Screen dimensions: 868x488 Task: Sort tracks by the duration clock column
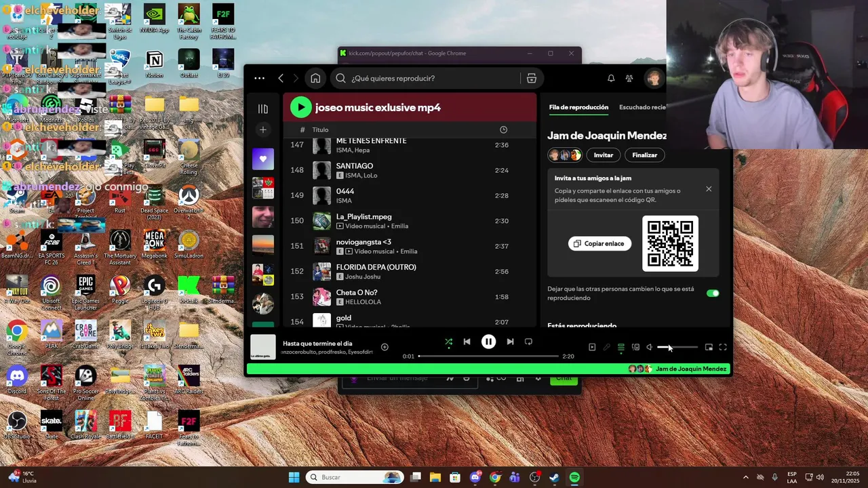[503, 129]
